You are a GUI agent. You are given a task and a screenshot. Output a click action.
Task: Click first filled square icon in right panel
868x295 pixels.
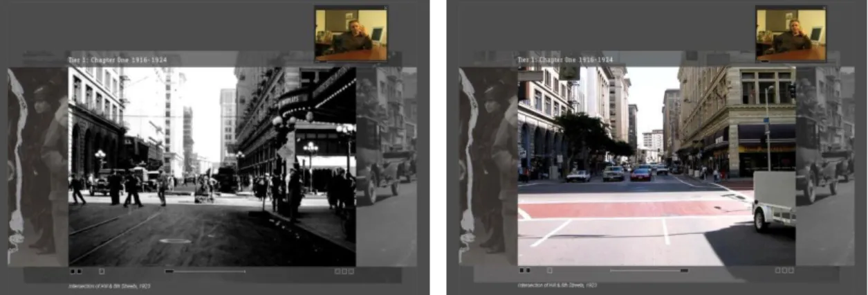[x=521, y=270]
